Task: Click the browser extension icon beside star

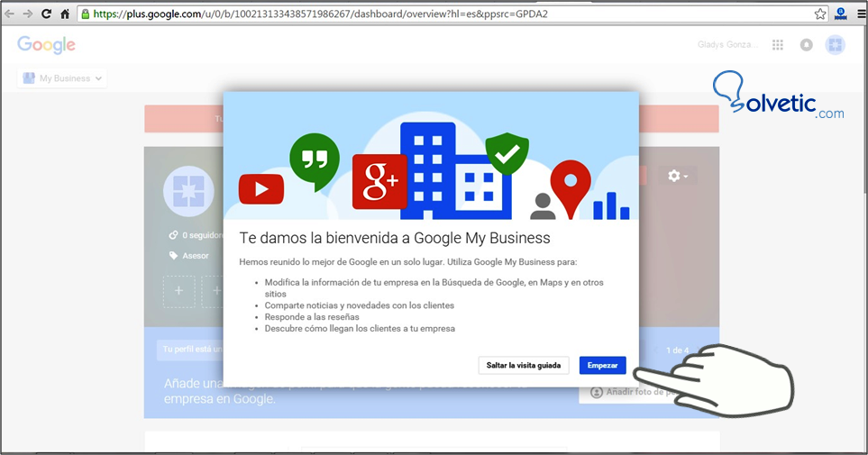Action: tap(840, 14)
